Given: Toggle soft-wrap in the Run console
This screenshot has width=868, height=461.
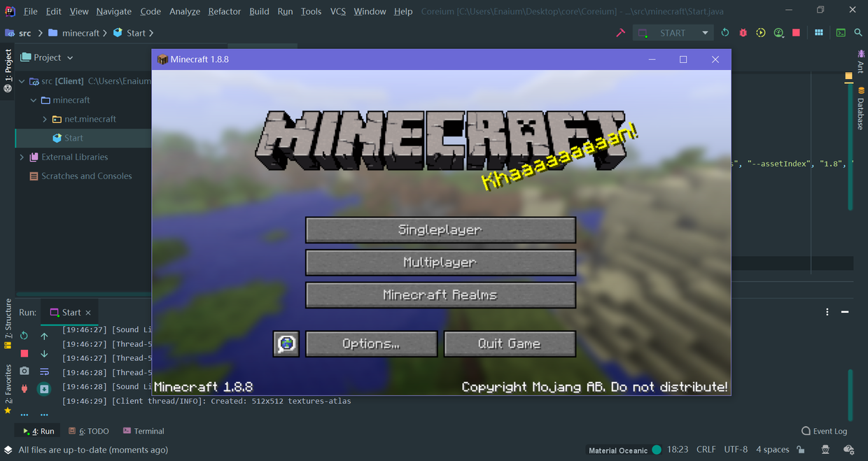Looking at the screenshot, I should tap(44, 371).
